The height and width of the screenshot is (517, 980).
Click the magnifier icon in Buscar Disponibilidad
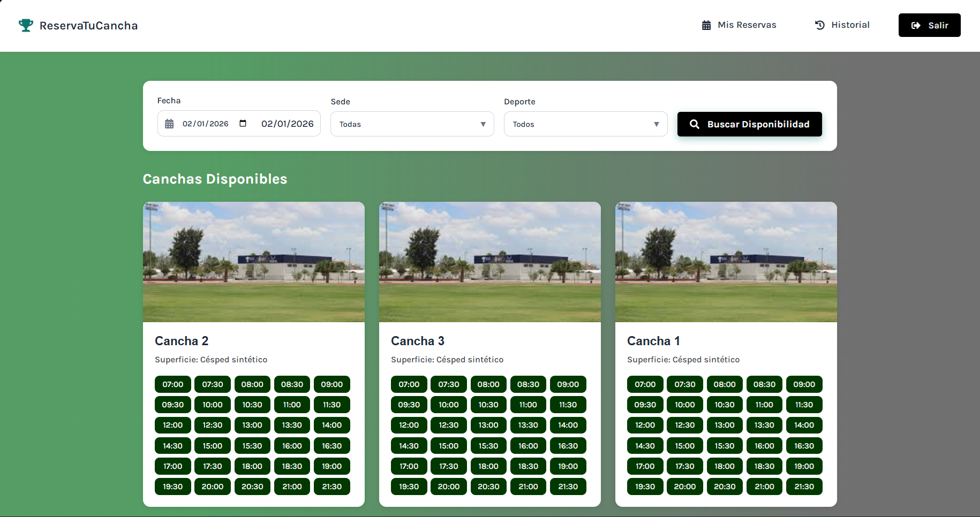pos(695,124)
